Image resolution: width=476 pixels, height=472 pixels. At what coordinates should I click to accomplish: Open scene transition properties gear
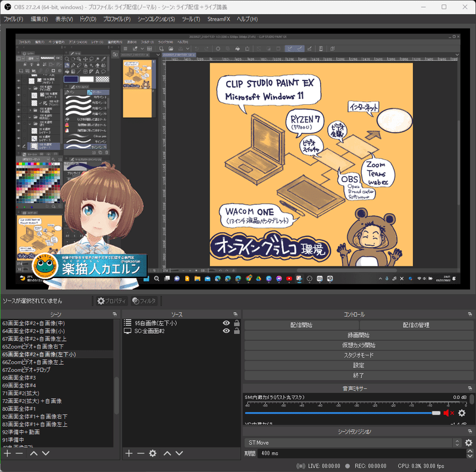[469, 443]
